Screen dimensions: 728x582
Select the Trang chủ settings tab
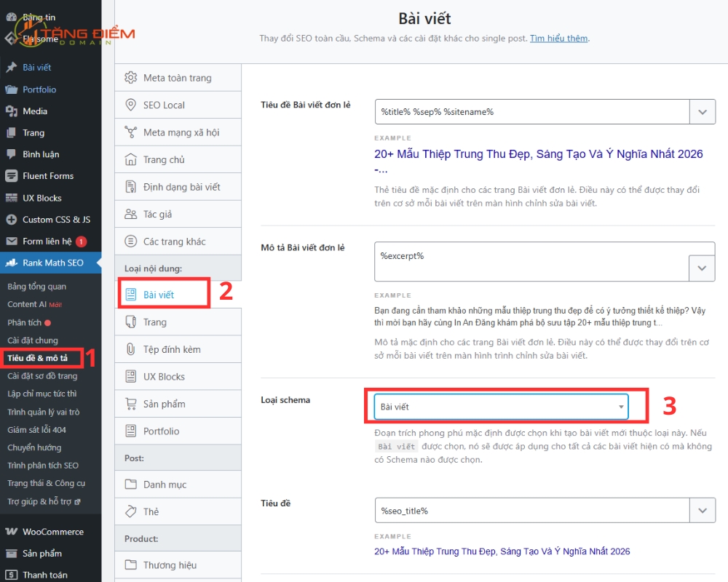(x=178, y=159)
